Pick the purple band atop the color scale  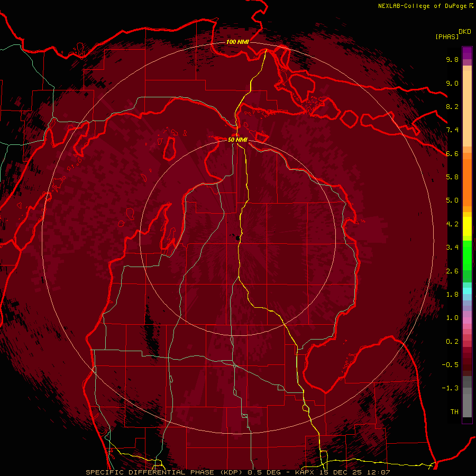[x=467, y=53]
